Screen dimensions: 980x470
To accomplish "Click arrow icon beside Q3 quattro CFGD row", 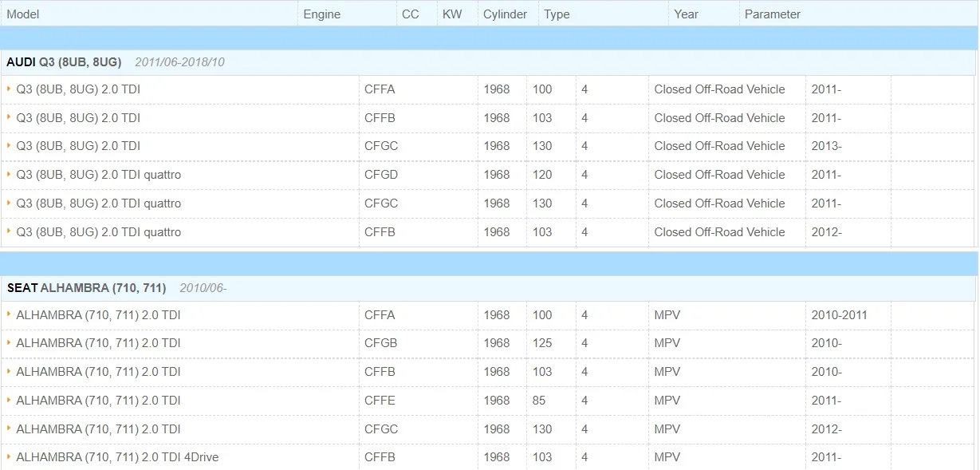I will 9,175.
